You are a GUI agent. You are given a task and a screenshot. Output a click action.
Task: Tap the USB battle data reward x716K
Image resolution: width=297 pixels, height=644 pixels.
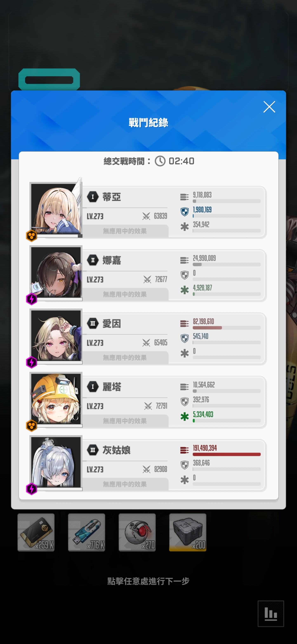[x=86, y=532]
